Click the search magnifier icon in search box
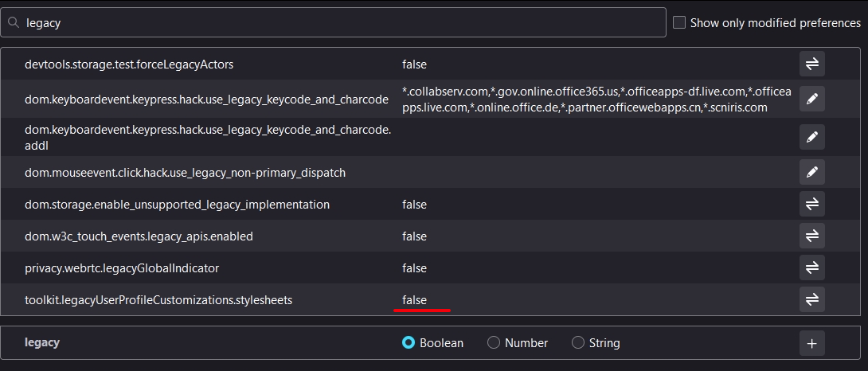The height and width of the screenshot is (371, 868). (x=14, y=23)
